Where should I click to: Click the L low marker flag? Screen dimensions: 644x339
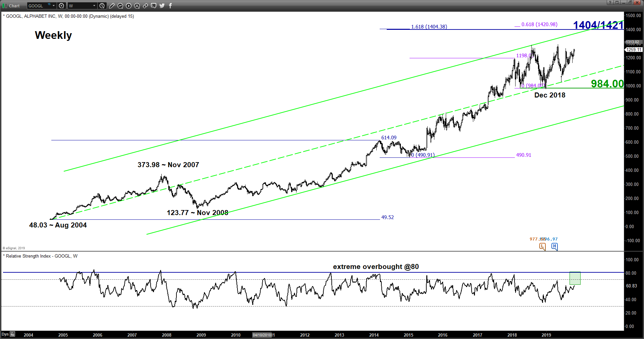(x=542, y=247)
